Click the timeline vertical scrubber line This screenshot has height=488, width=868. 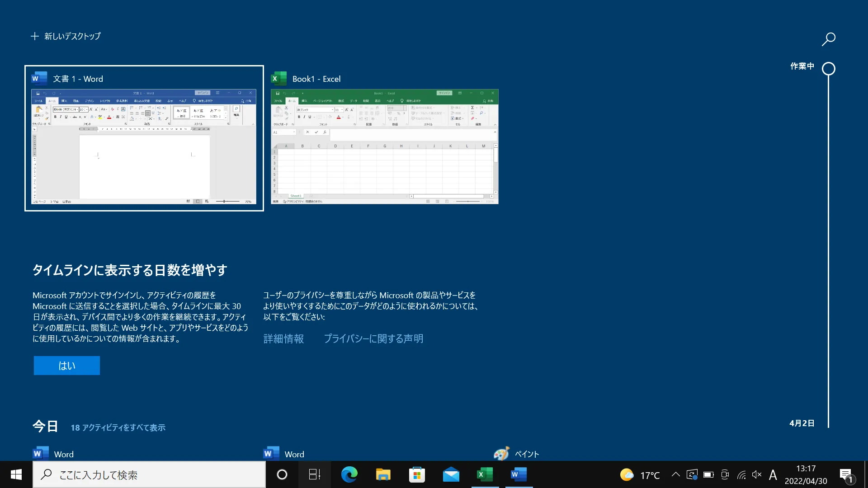point(828,251)
